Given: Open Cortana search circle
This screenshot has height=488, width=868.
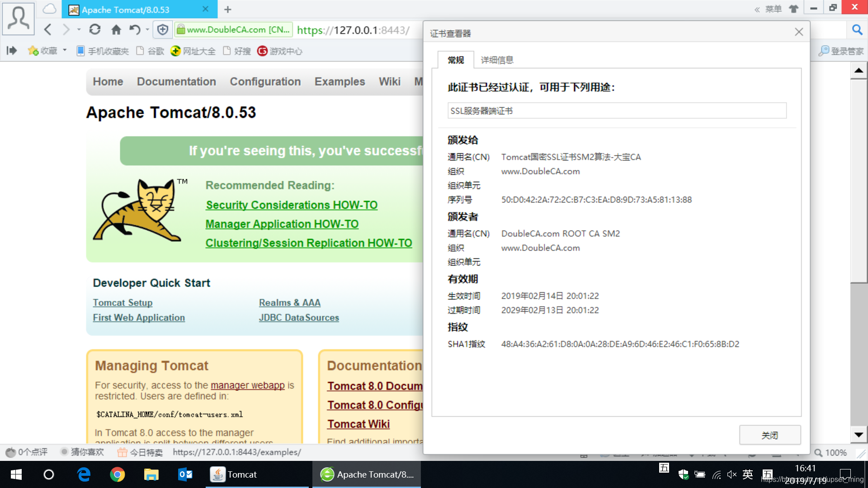Looking at the screenshot, I should [49, 474].
